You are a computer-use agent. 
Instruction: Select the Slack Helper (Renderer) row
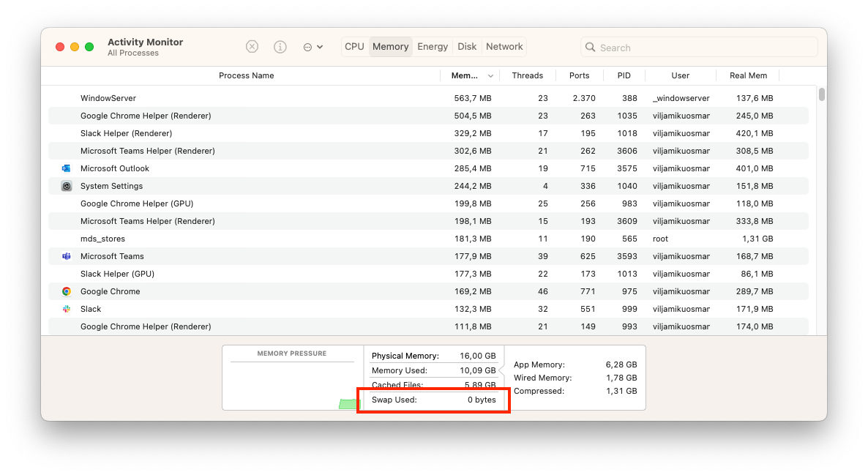tap(428, 133)
